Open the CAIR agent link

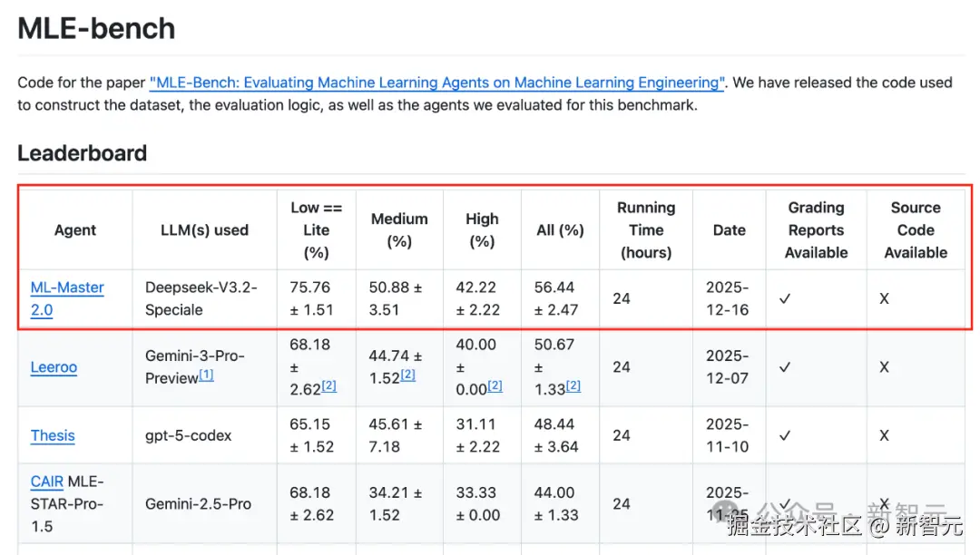(47, 482)
